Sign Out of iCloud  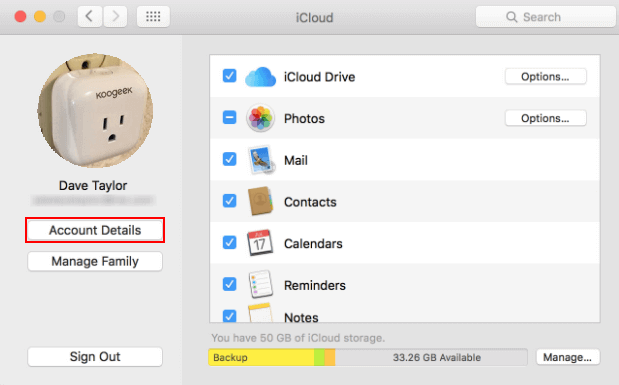[95, 357]
